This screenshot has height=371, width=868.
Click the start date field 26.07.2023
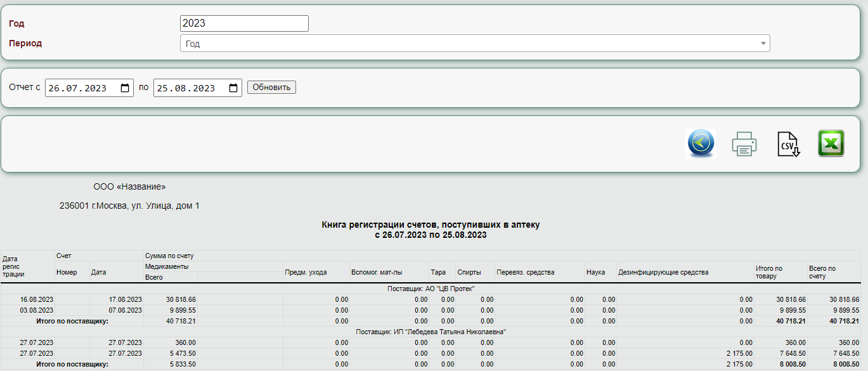[x=79, y=88]
